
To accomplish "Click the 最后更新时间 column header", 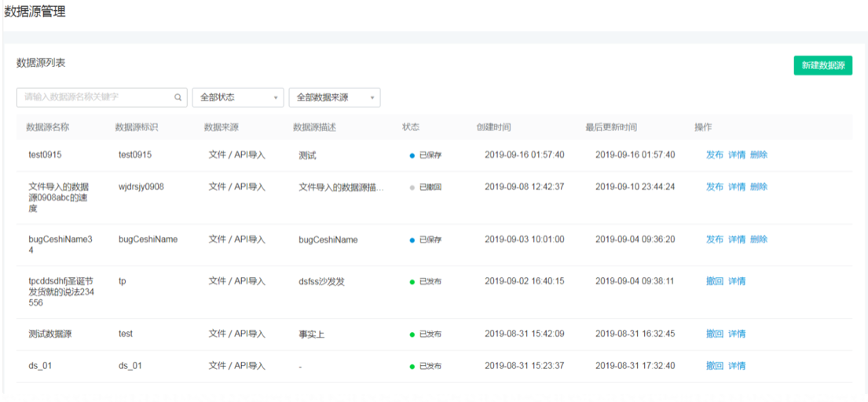I will pyautogui.click(x=611, y=127).
